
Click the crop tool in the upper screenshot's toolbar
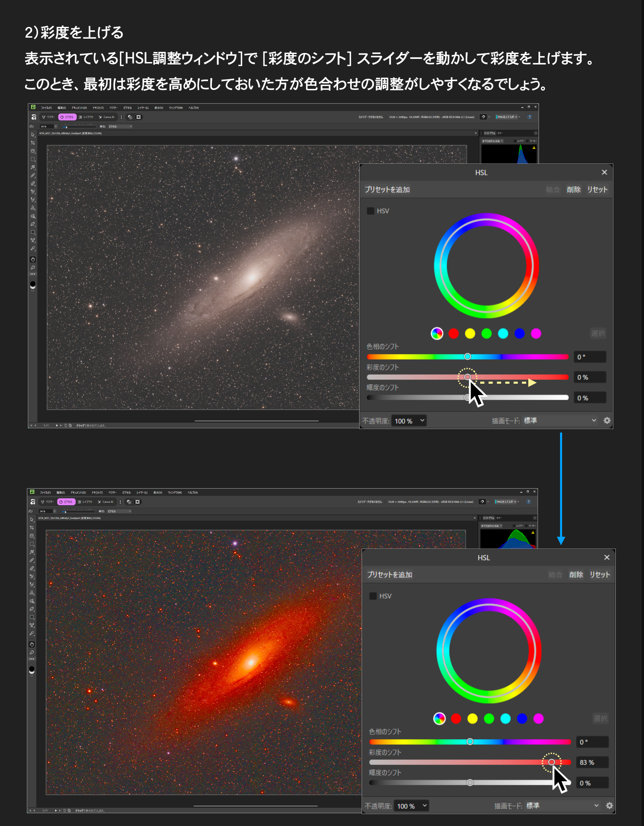point(33,143)
